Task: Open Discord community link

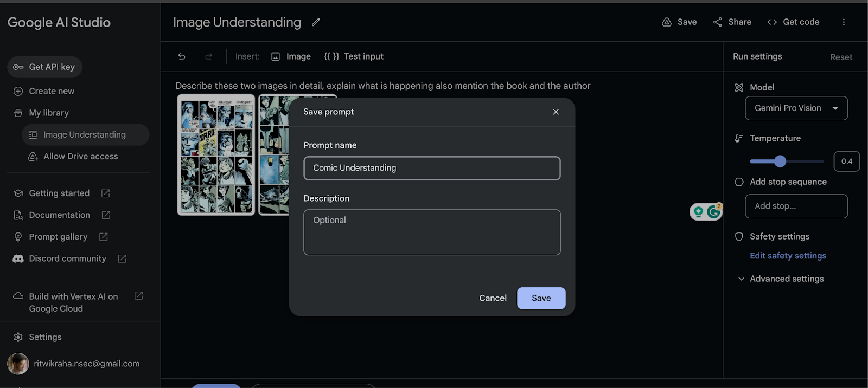Action: tap(67, 258)
